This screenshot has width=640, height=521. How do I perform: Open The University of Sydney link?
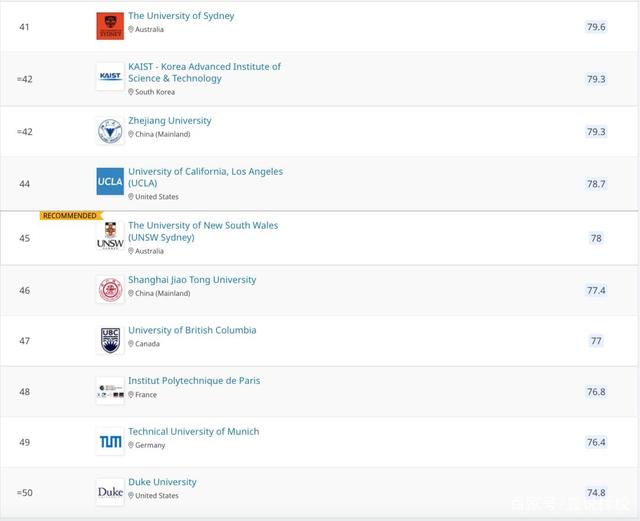click(181, 16)
